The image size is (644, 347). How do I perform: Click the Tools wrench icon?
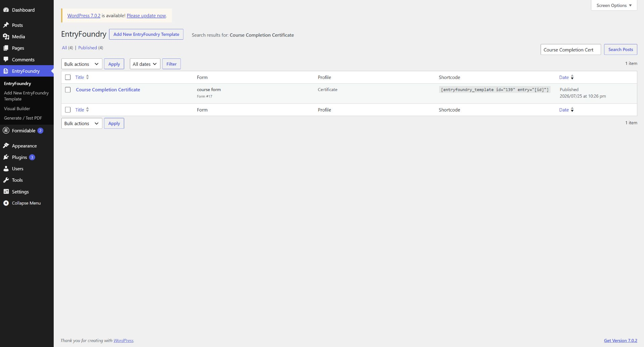[6, 180]
